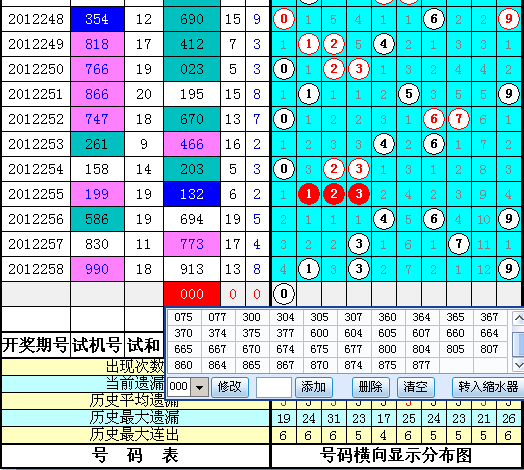Image resolution: width=524 pixels, height=470 pixels.
Task: Click the empty input field beside 添加
Action: [x=274, y=387]
